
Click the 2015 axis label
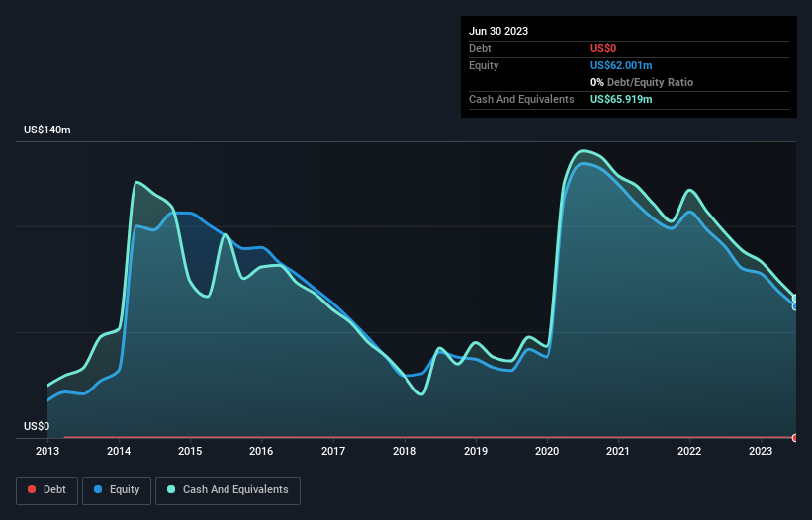190,451
